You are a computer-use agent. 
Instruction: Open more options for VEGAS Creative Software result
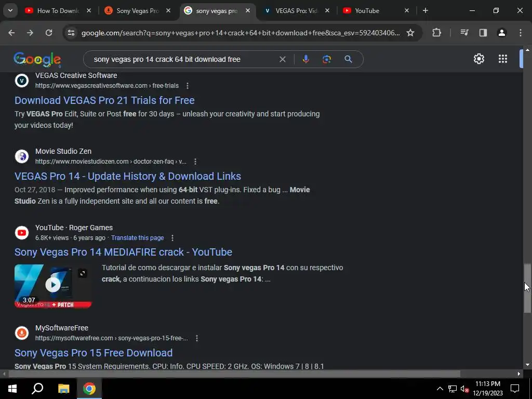(187, 86)
